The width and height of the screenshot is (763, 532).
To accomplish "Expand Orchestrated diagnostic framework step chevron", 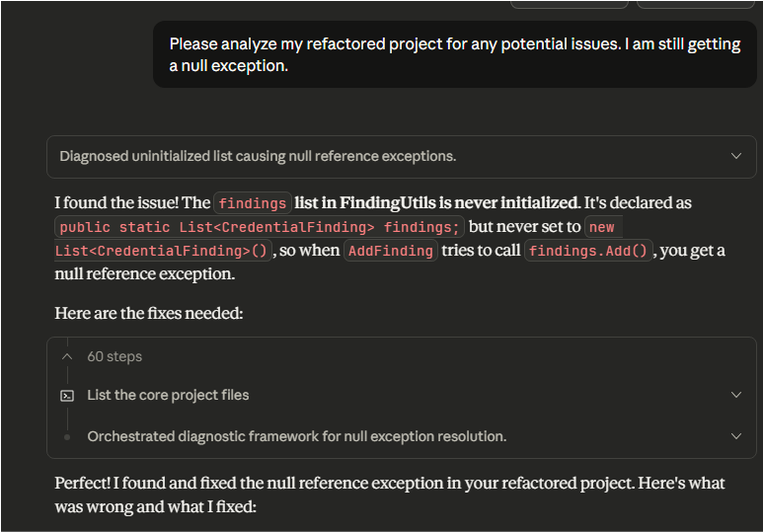I will 735,436.
